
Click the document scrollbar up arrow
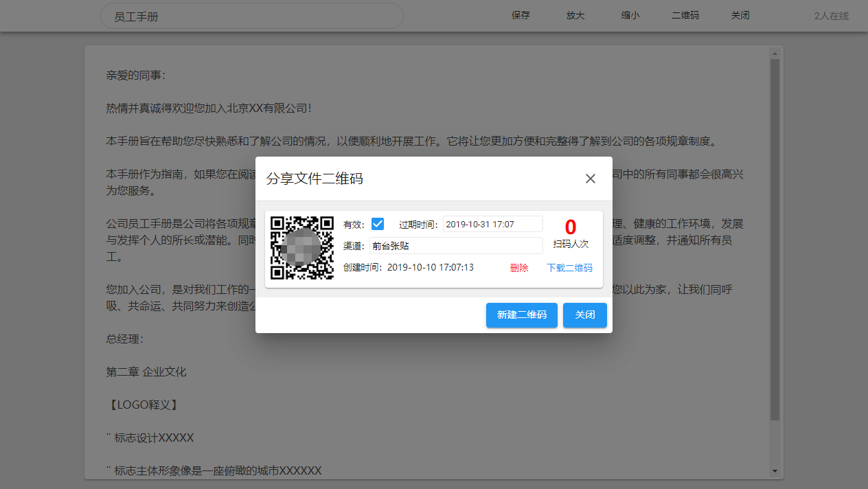click(x=775, y=54)
